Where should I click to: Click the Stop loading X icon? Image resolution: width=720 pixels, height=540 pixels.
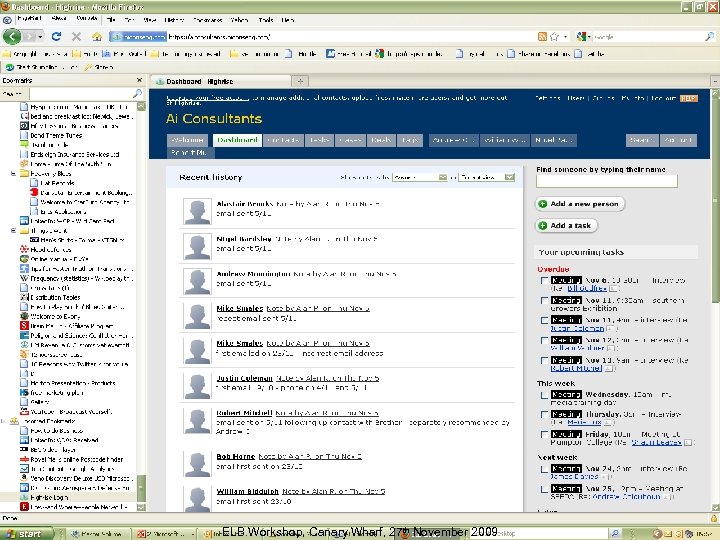(x=77, y=36)
